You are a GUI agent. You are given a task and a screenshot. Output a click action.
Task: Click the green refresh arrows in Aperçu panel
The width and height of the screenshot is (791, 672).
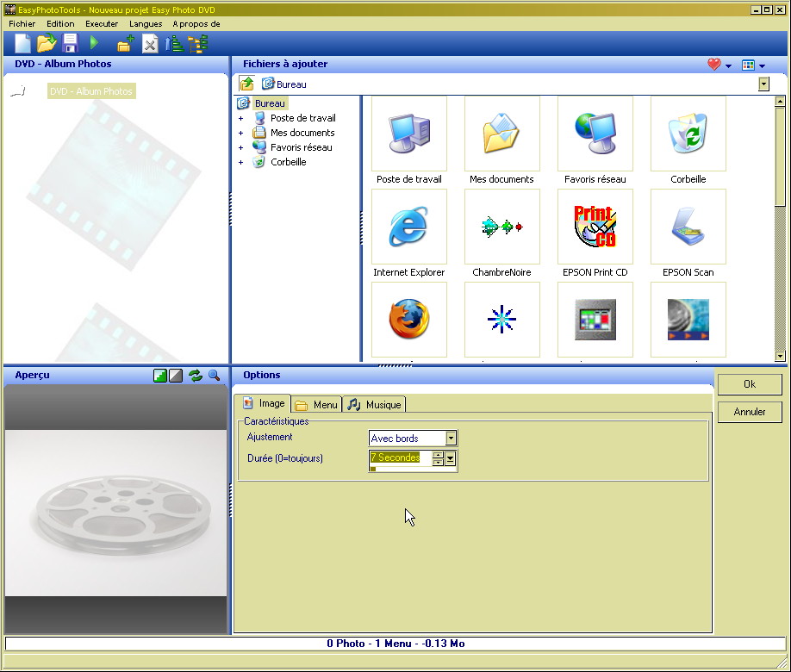196,376
